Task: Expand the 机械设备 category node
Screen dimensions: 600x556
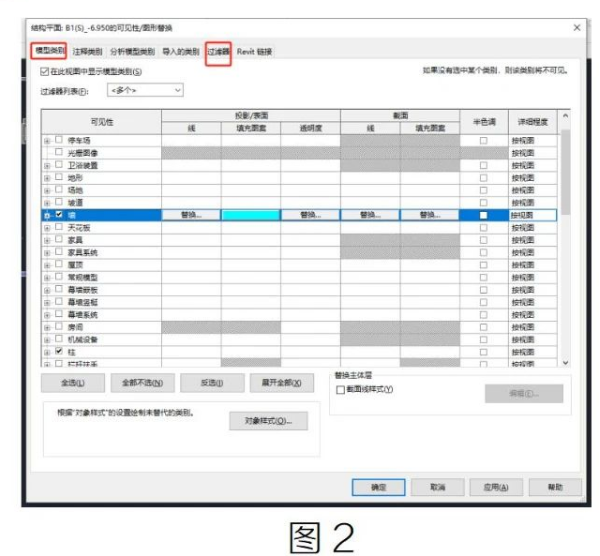Action: pos(47,340)
